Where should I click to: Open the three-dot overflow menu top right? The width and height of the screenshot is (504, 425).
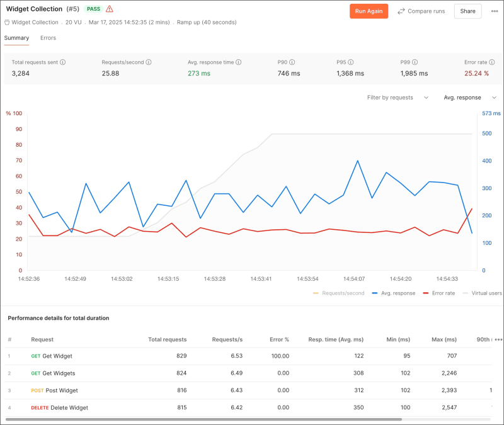[494, 11]
